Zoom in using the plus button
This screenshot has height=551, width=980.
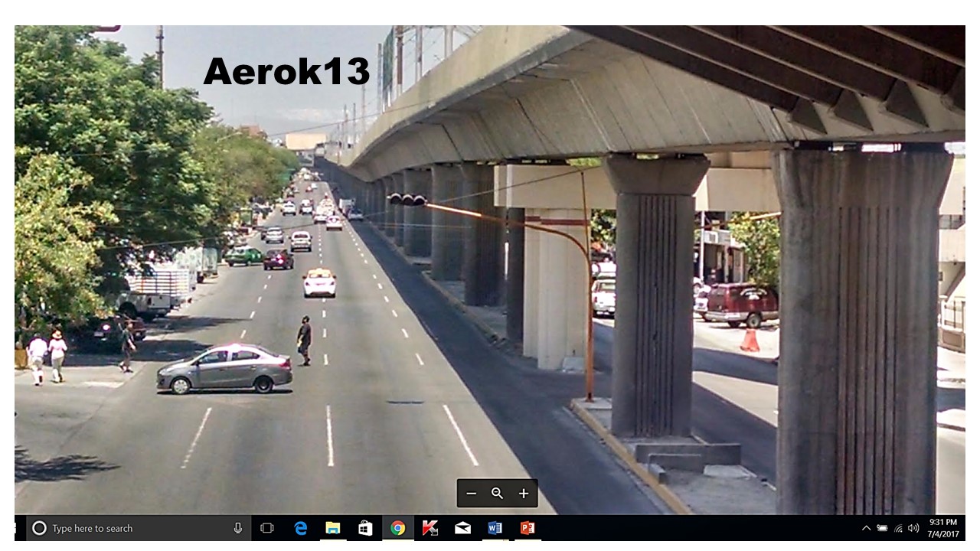click(524, 494)
